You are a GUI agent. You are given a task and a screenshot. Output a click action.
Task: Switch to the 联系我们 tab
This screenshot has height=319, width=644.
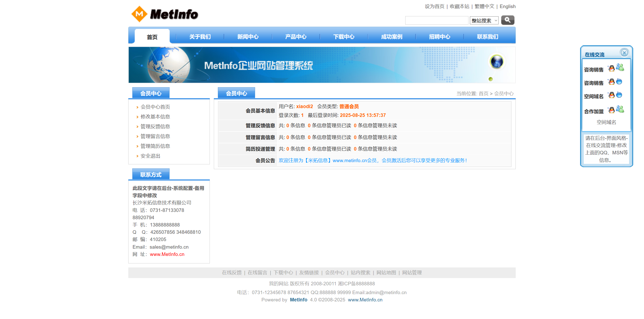(x=487, y=37)
